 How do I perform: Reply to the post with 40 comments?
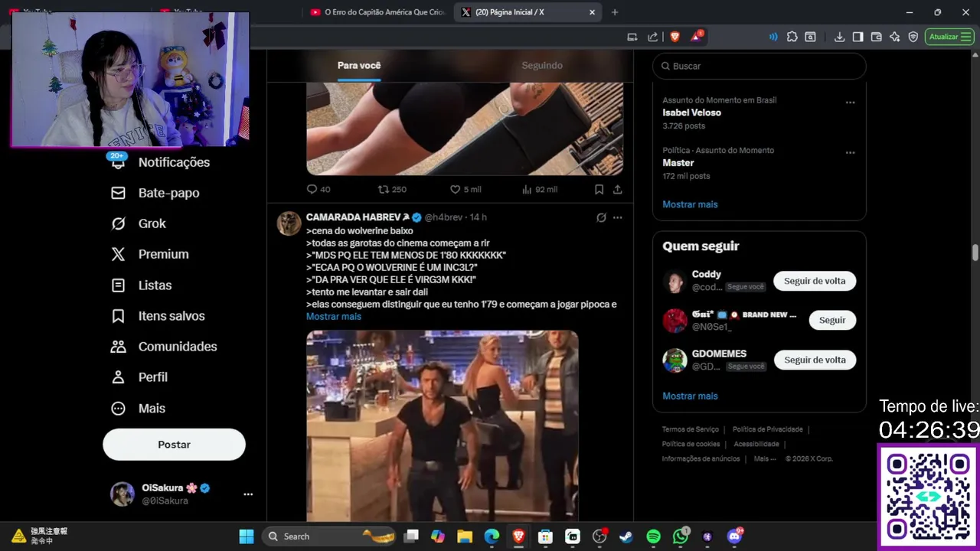[x=318, y=189]
